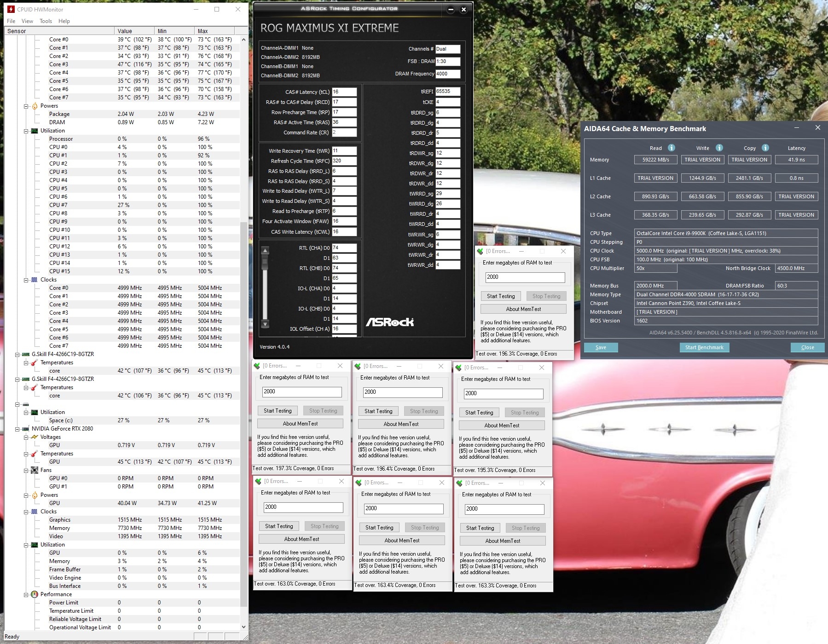Click the GPU Clocks waveform icon under RTX 2080
This screenshot has height=644, width=828.
coord(35,512)
